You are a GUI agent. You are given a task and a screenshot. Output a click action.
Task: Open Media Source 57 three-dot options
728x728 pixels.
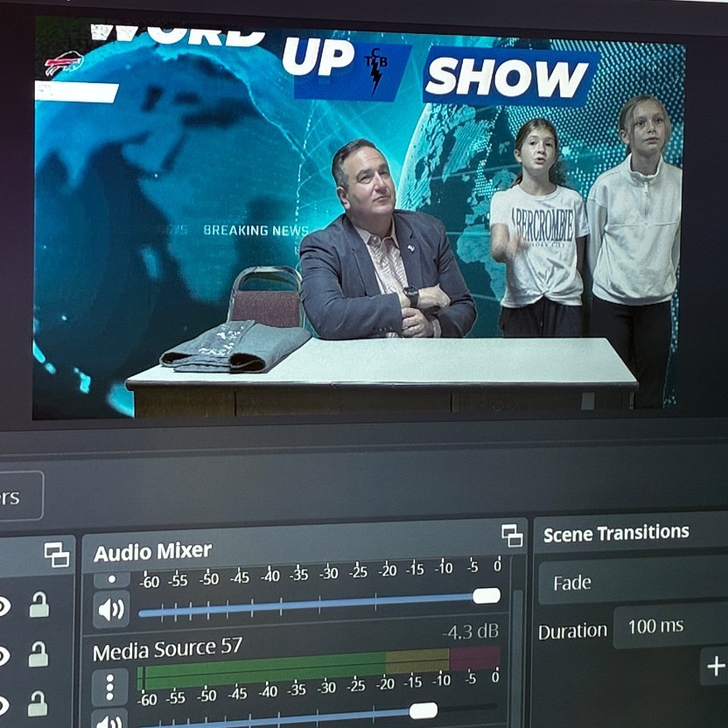[109, 687]
